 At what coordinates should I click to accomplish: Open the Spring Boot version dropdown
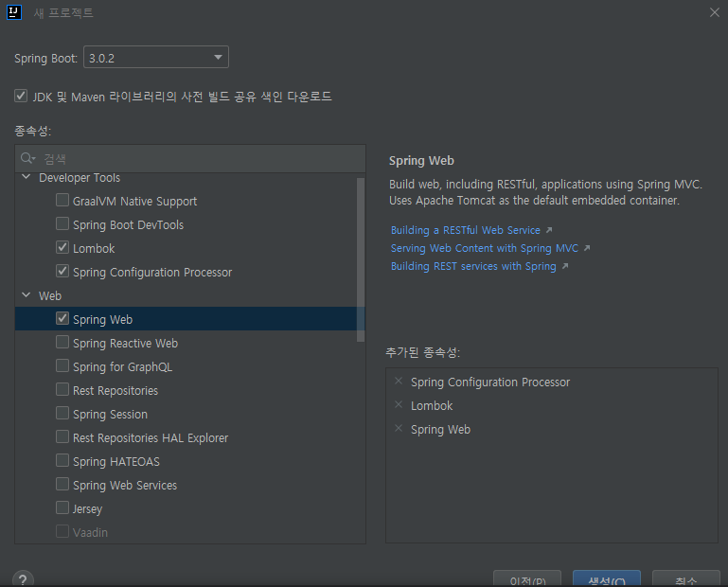156,57
